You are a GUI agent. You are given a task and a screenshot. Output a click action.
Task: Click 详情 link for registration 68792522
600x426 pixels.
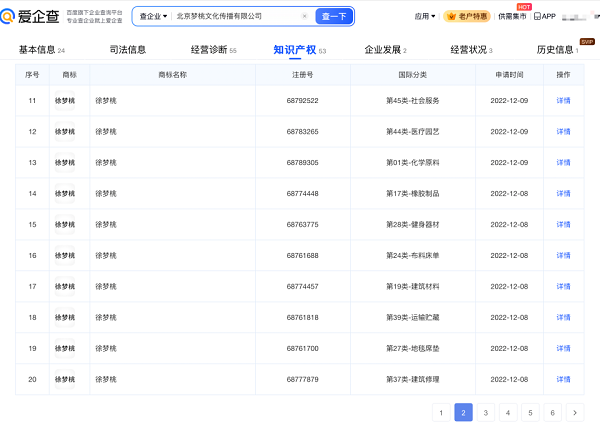tap(563, 101)
